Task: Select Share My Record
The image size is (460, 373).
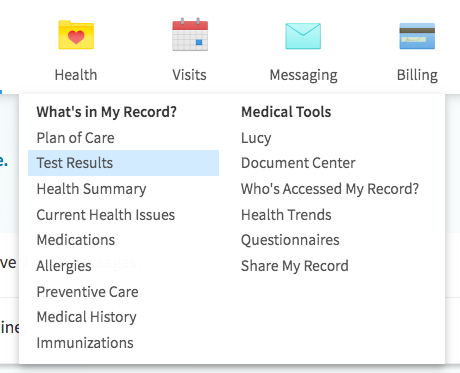Action: [x=295, y=266]
